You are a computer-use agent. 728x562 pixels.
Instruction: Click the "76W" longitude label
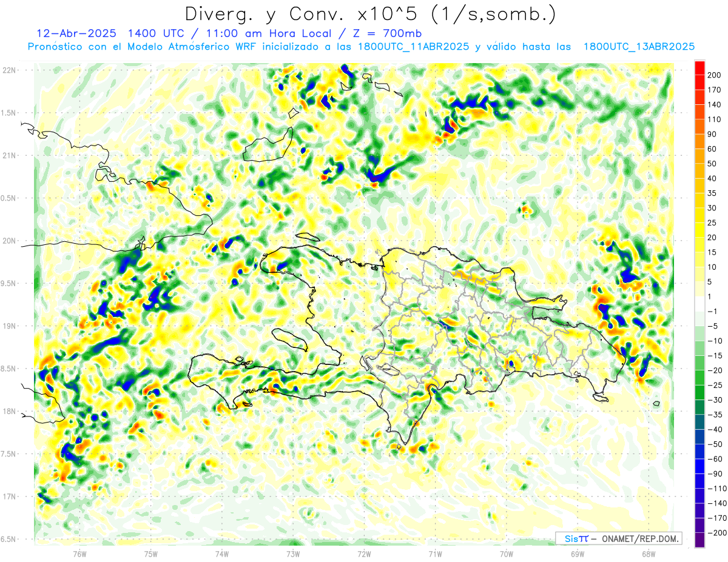tap(79, 554)
